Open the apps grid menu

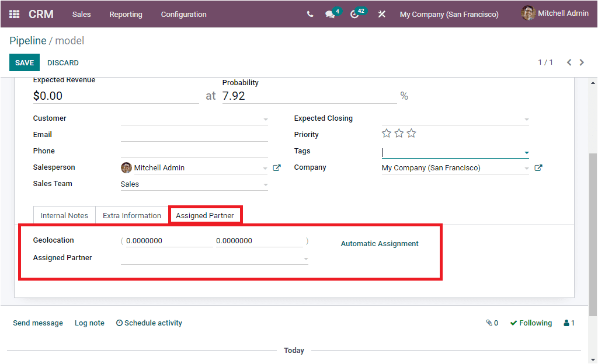coord(14,14)
